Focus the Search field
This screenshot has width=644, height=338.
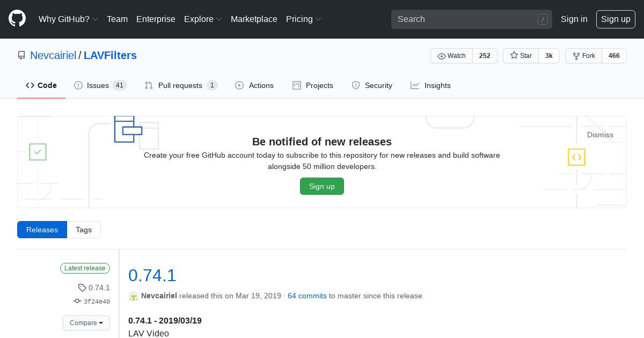[472, 19]
